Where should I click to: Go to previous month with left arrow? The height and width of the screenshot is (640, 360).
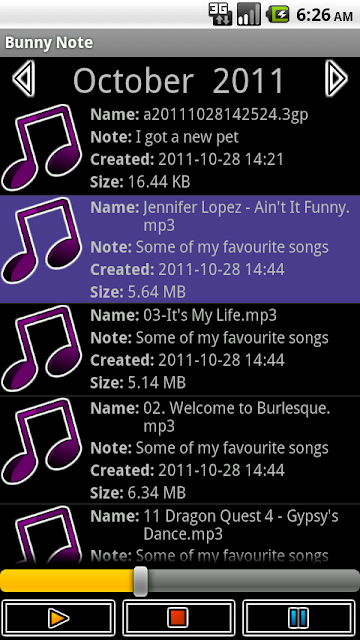tap(23, 78)
